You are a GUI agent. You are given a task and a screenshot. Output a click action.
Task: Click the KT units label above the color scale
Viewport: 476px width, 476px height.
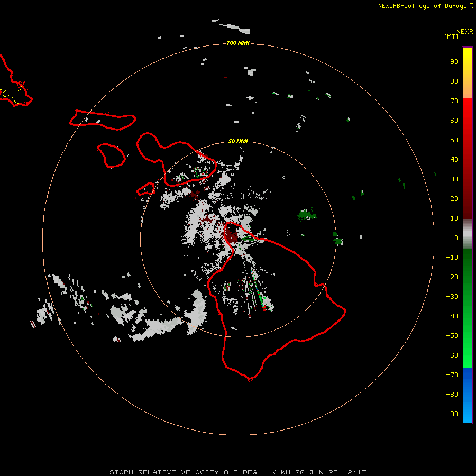click(x=451, y=36)
